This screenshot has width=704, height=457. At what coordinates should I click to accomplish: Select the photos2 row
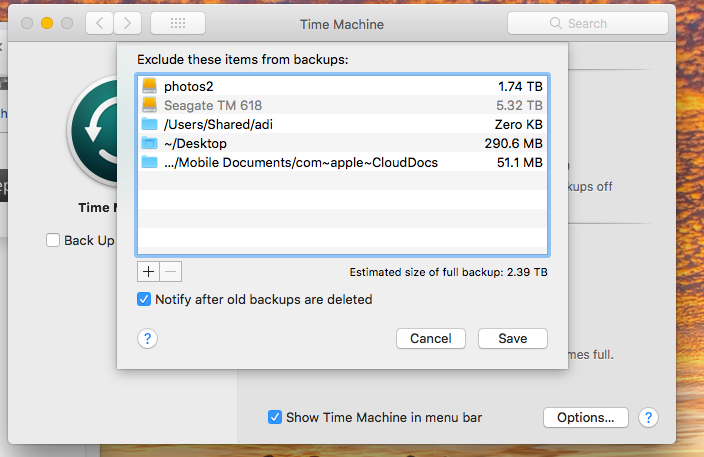point(343,86)
